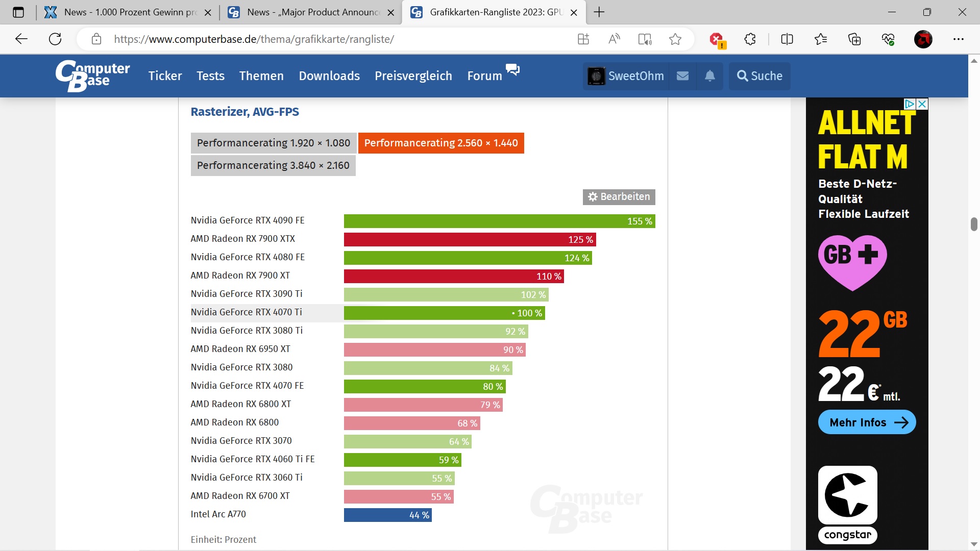Open ComputerBase messages envelope icon
The height and width of the screenshot is (551, 980).
(682, 76)
